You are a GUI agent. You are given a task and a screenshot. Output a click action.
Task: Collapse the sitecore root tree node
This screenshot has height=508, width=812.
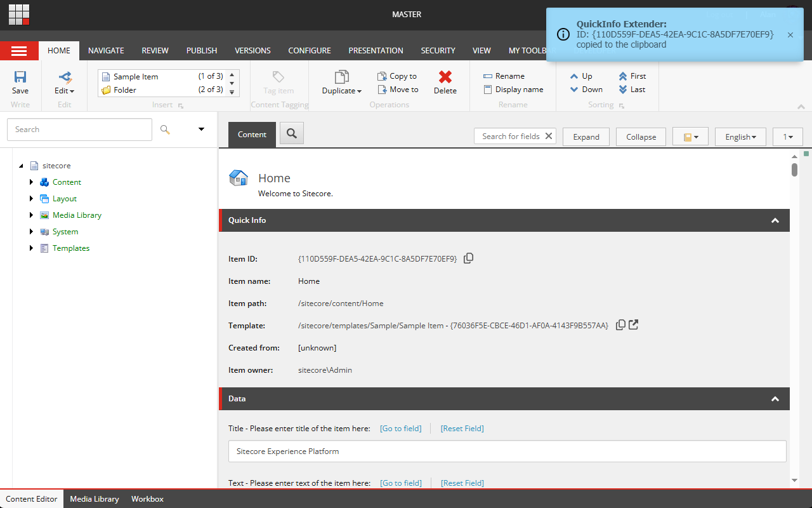click(x=22, y=166)
